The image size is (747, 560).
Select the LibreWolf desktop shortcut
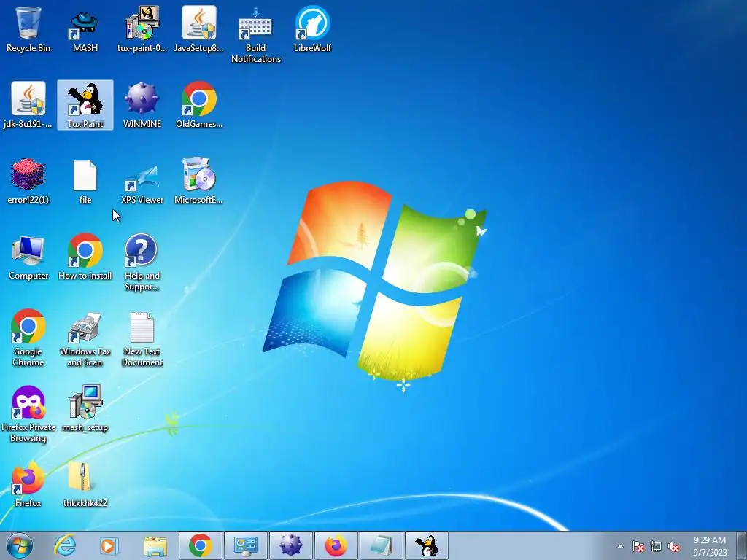312,29
